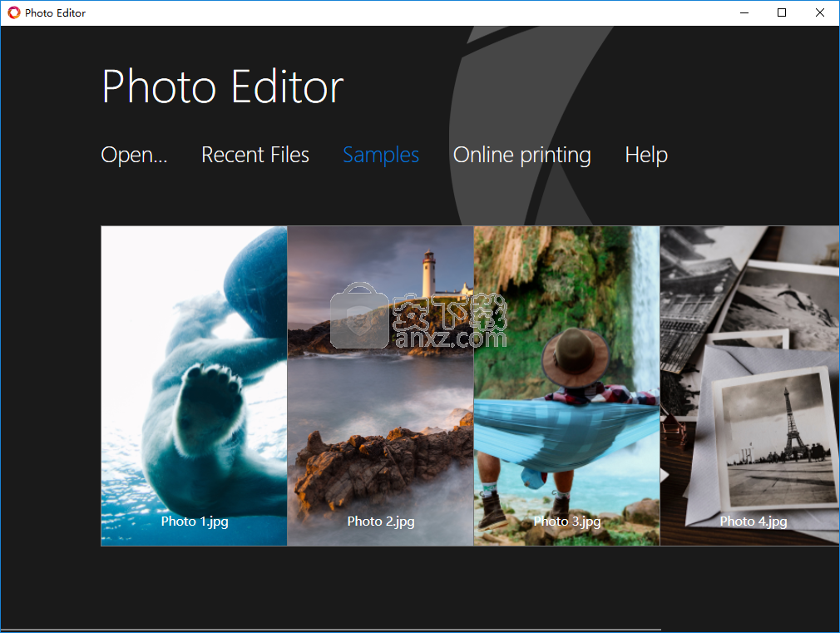Open the Open... menu item

point(134,155)
